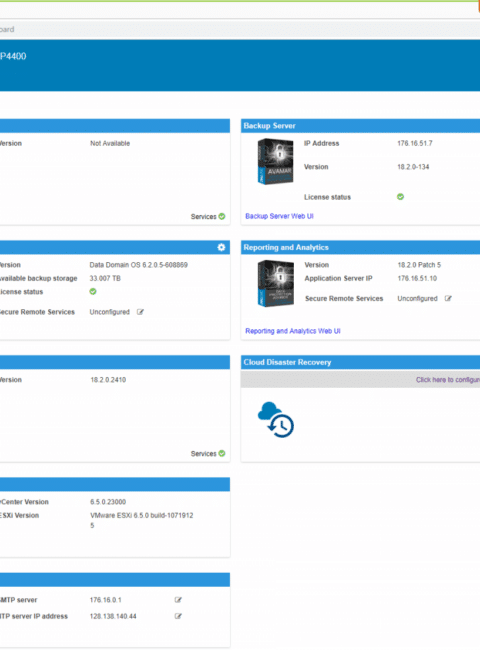Select Application Server IP 176.16.51.10

click(x=417, y=279)
